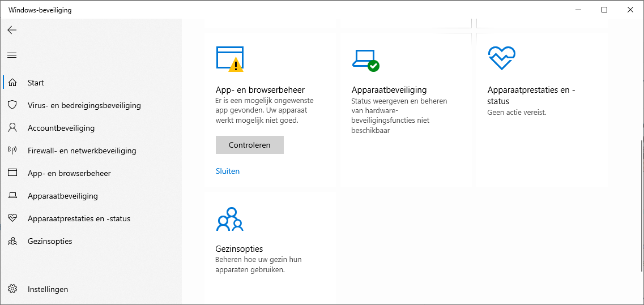Click the Apparaatbeveiliging laptop checkmark tile icon
The width and height of the screenshot is (644, 305).
365,60
